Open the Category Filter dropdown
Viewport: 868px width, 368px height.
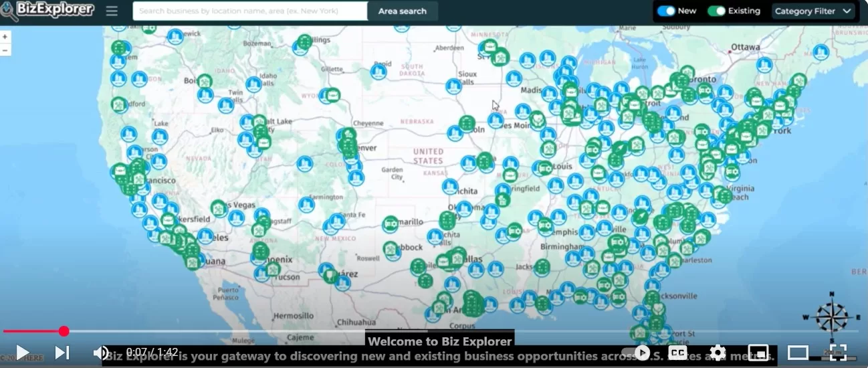813,11
